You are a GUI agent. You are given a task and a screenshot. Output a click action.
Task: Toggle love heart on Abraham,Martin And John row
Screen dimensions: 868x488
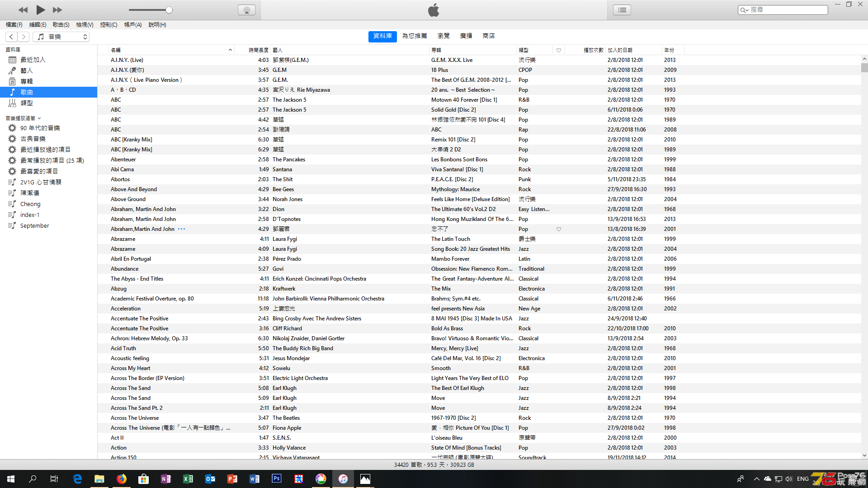(x=559, y=229)
